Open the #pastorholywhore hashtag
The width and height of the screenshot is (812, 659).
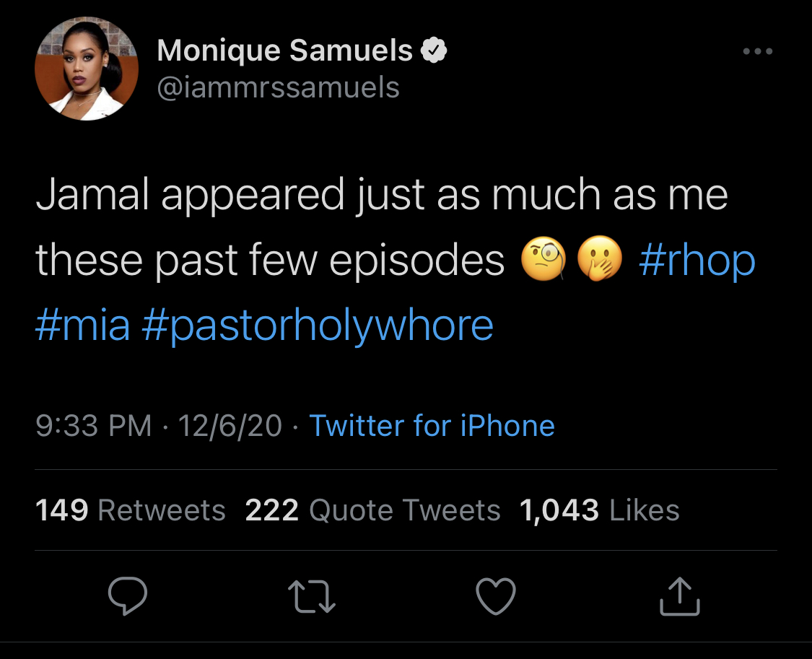click(x=318, y=326)
